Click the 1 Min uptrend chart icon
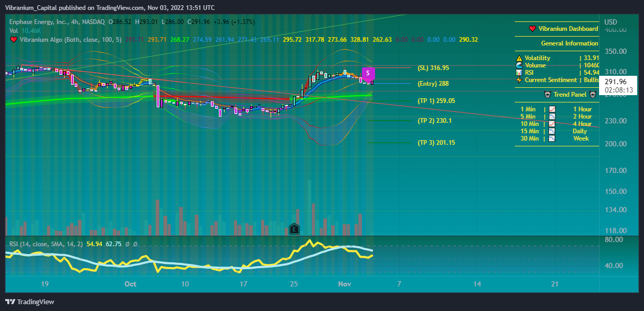The height and width of the screenshot is (311, 644). (x=552, y=109)
